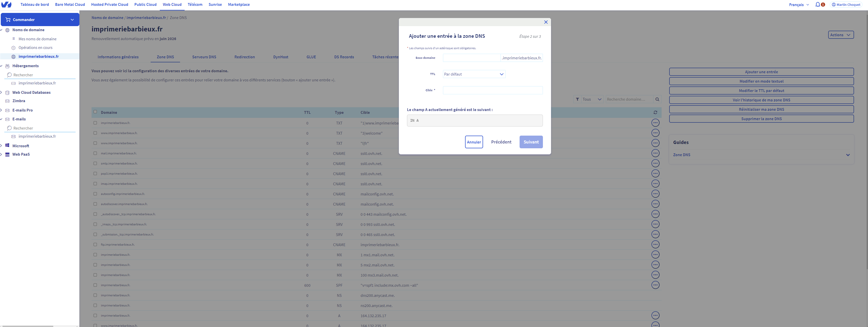The image size is (868, 327).
Task: Open the Public Cloud menu item
Action: [x=145, y=4]
